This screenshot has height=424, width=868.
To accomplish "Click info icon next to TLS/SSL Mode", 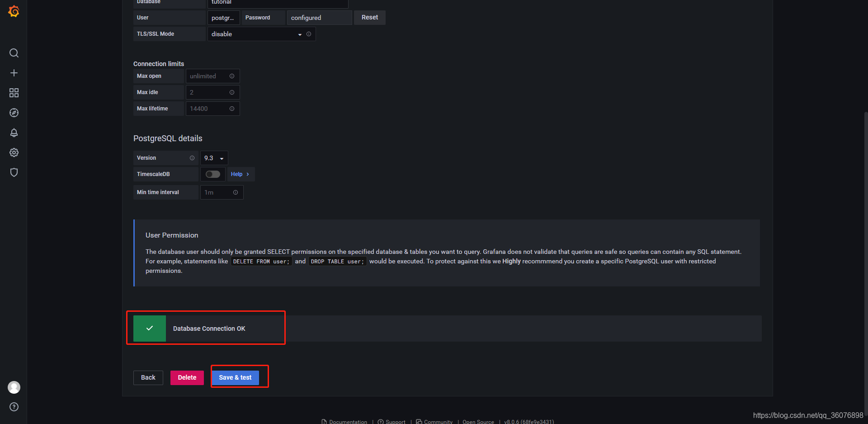I will pos(309,34).
